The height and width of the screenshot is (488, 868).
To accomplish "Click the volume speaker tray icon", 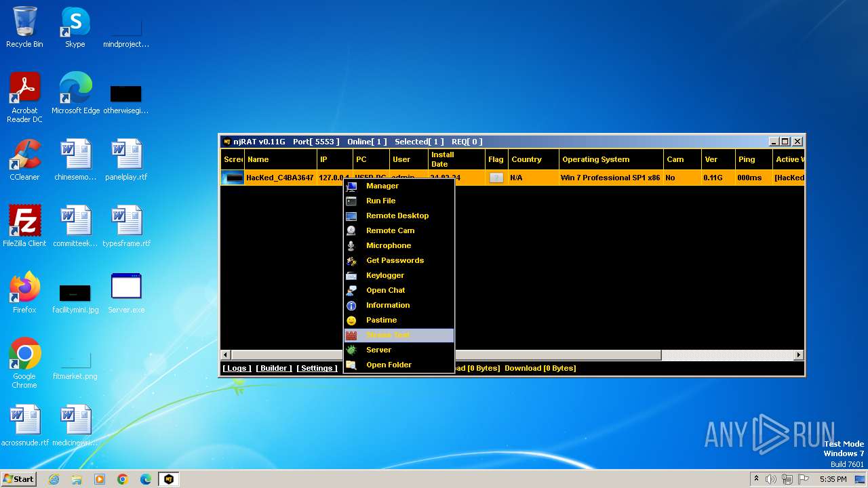I will pos(771,479).
